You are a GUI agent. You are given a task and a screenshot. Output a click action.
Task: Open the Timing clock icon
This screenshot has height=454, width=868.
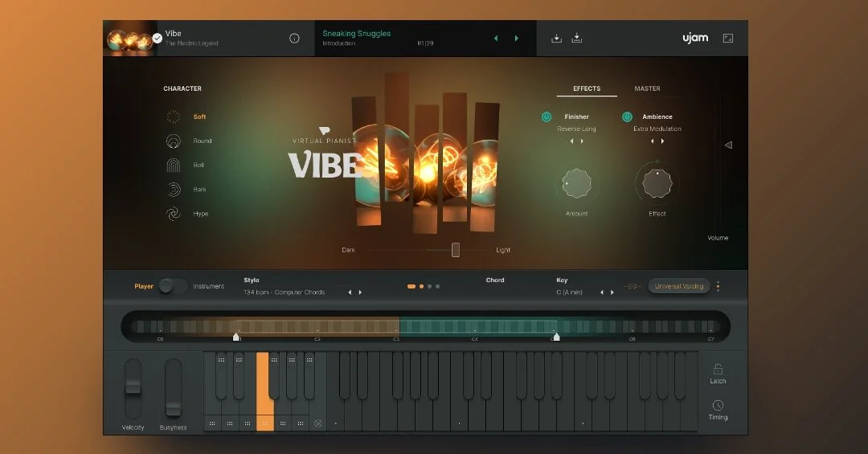718,405
